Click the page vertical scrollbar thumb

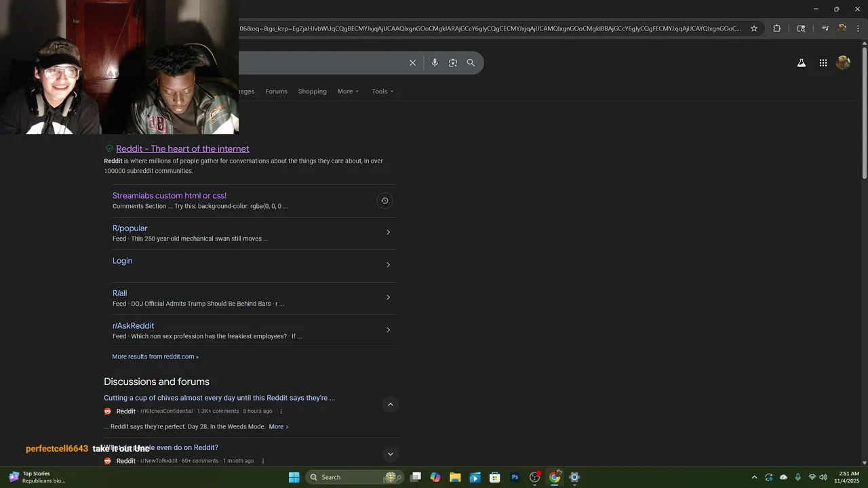point(864,113)
